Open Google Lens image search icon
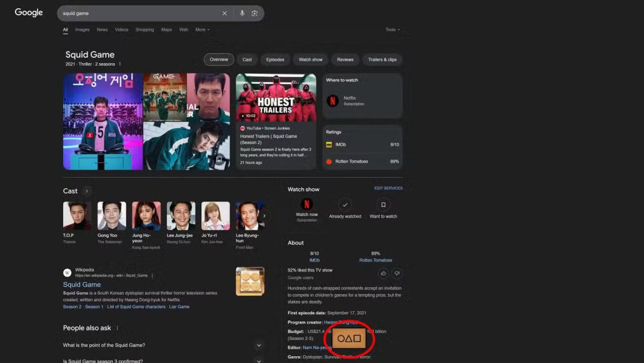 pyautogui.click(x=254, y=13)
